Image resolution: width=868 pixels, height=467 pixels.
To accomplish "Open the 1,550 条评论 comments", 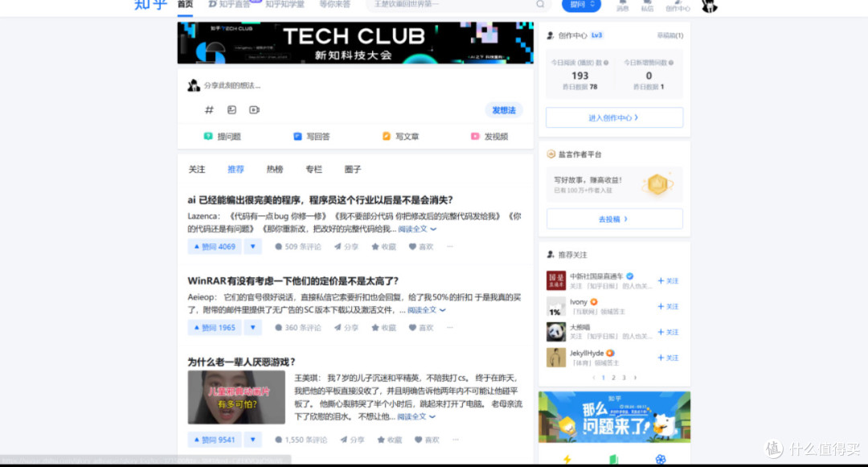I will coord(301,440).
